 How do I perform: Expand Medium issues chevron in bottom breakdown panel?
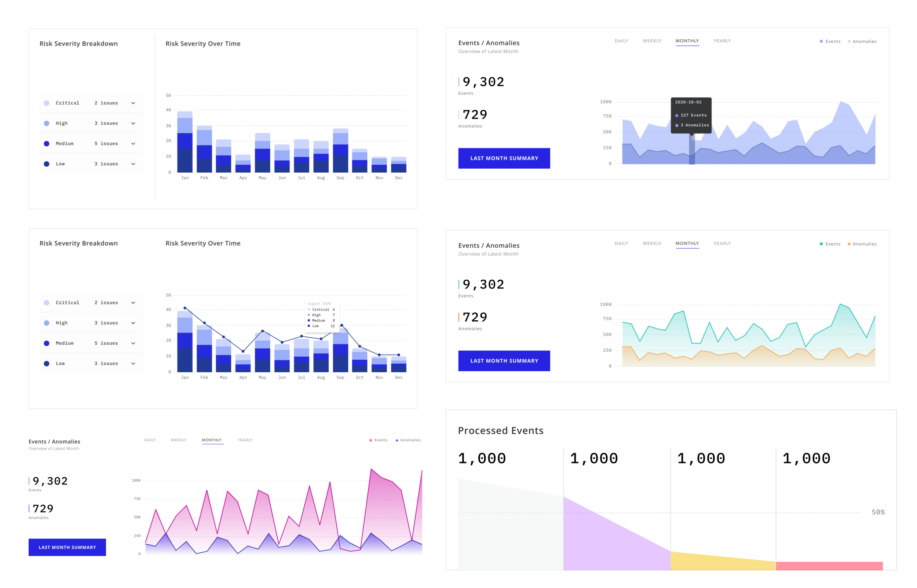point(133,343)
